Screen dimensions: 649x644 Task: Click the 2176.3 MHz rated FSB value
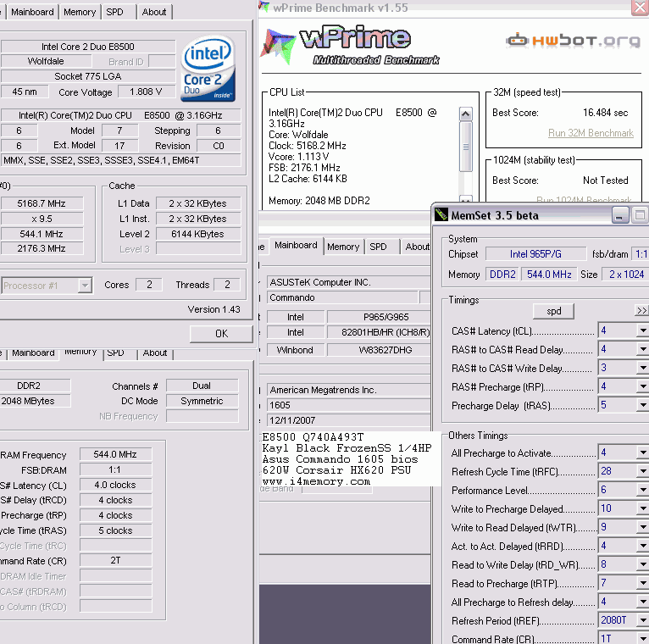click(x=42, y=249)
